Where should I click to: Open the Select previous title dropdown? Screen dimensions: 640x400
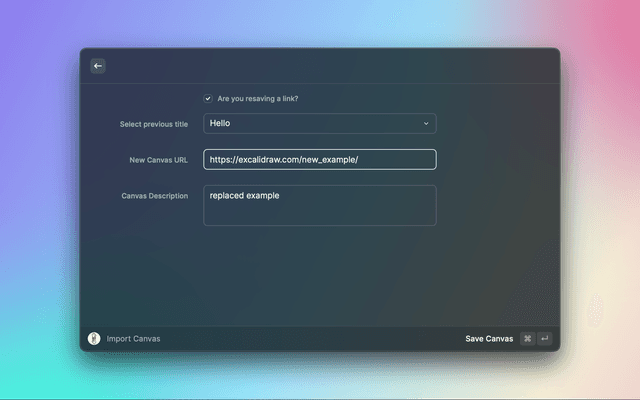319,124
